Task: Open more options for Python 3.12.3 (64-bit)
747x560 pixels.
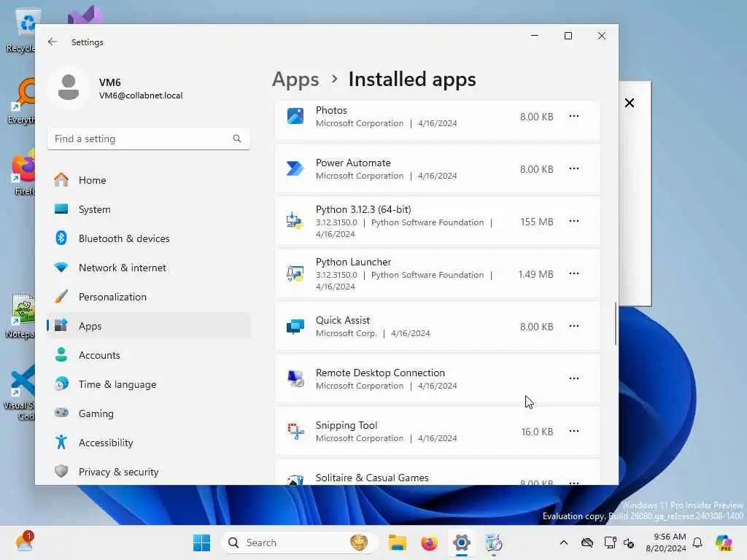Action: (x=574, y=221)
